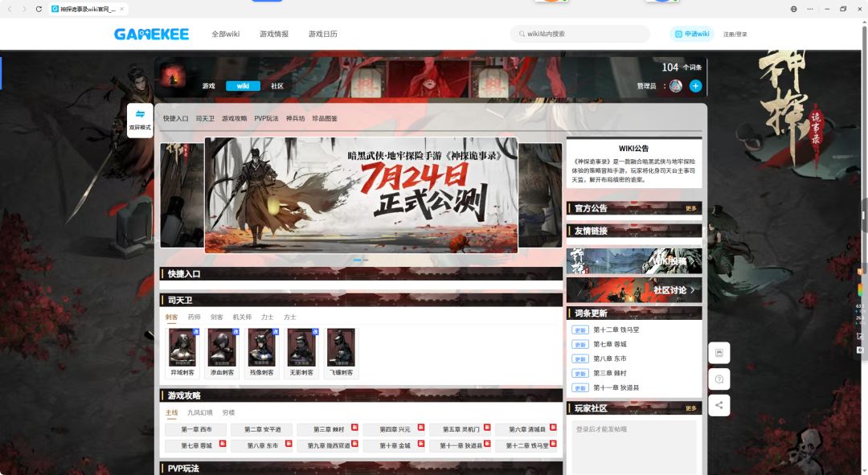868x475 pixels.
Task: Click the browser forward arrow
Action: click(24, 9)
